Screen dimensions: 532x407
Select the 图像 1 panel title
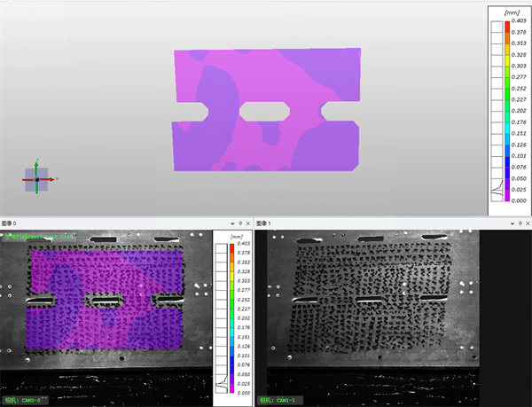click(x=264, y=222)
